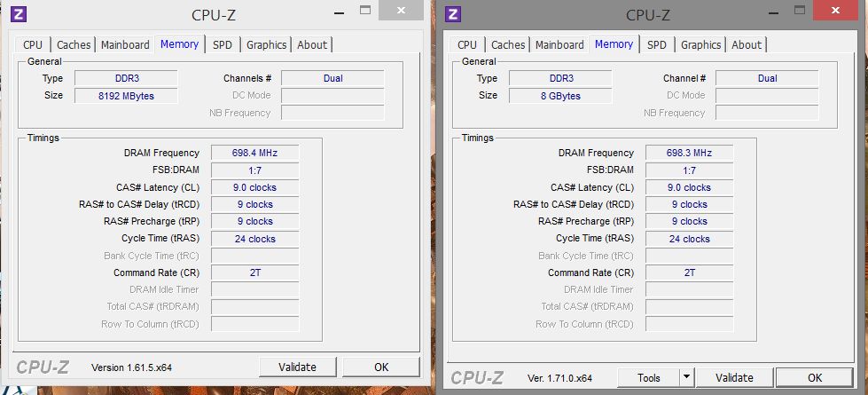868x395 pixels.
Task: Click 1:7 FSB:DRAM value in right window
Action: (689, 170)
